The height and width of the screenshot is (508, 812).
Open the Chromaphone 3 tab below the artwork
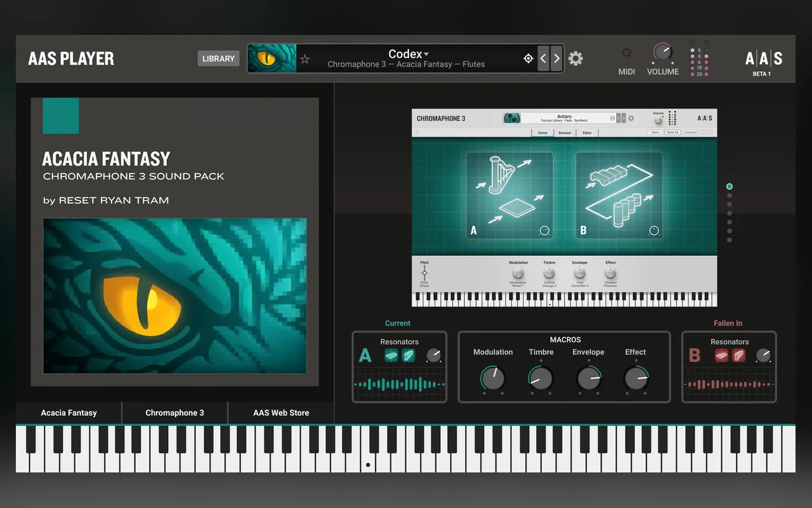tap(174, 413)
